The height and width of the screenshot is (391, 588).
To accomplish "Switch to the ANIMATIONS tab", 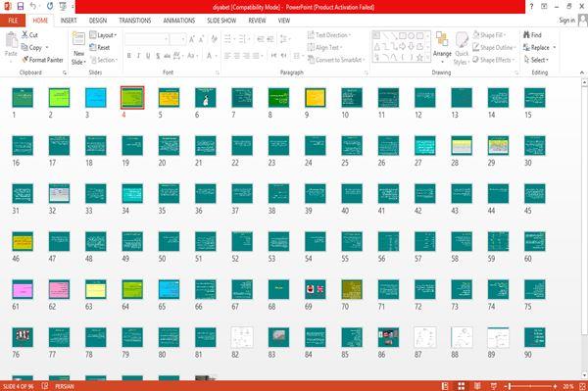I will point(179,21).
